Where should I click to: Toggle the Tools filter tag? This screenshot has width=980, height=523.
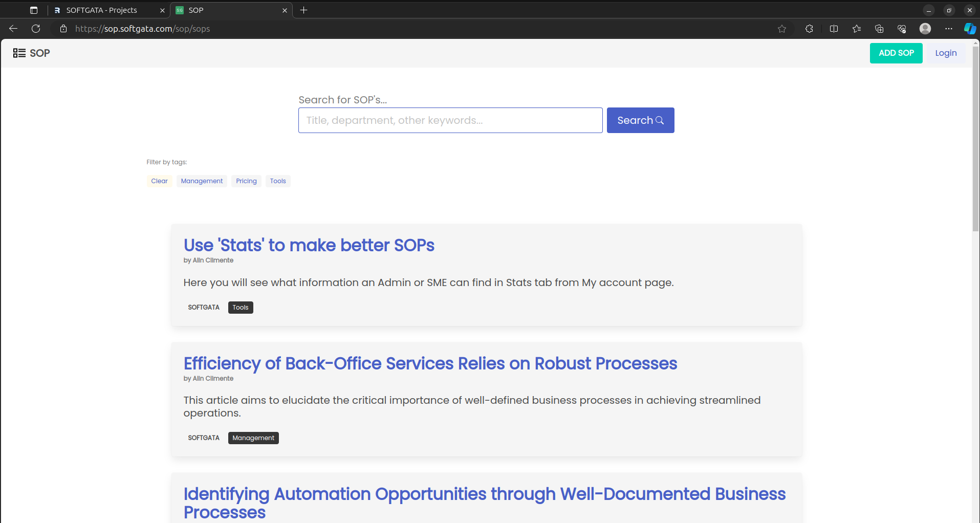coord(278,181)
